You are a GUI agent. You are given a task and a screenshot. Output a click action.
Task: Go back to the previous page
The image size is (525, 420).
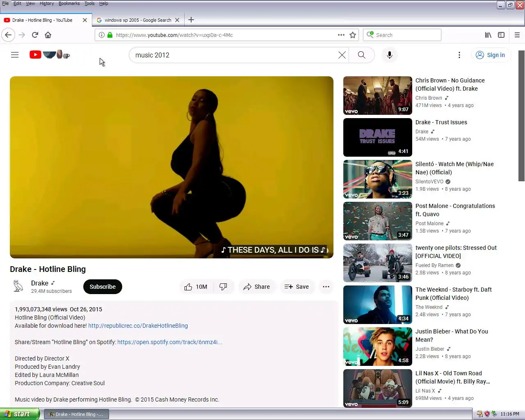tap(8, 35)
